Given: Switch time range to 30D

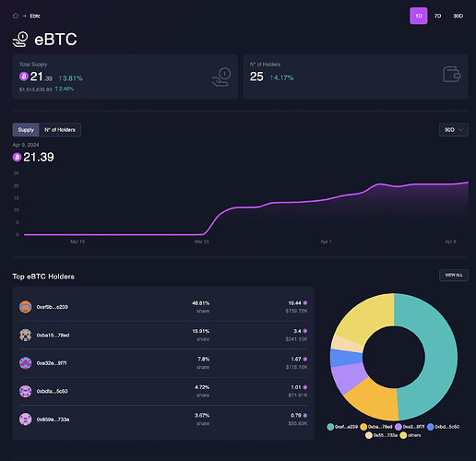Looking at the screenshot, I should 458,16.
